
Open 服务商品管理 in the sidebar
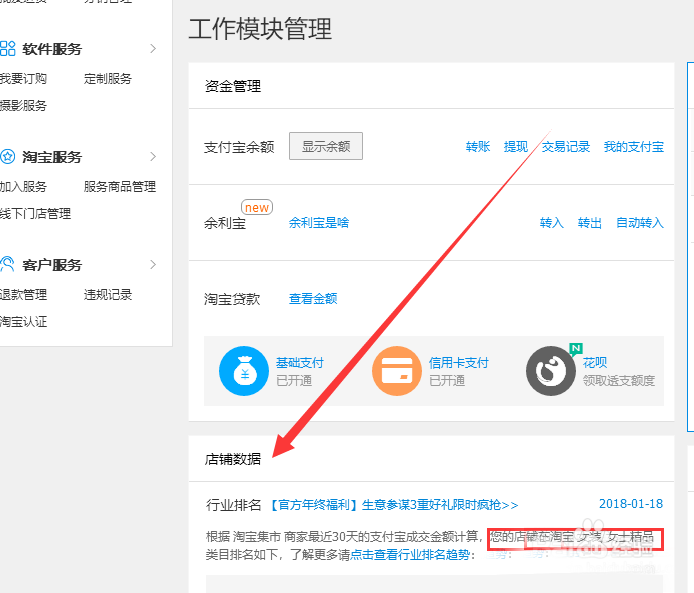pos(120,187)
